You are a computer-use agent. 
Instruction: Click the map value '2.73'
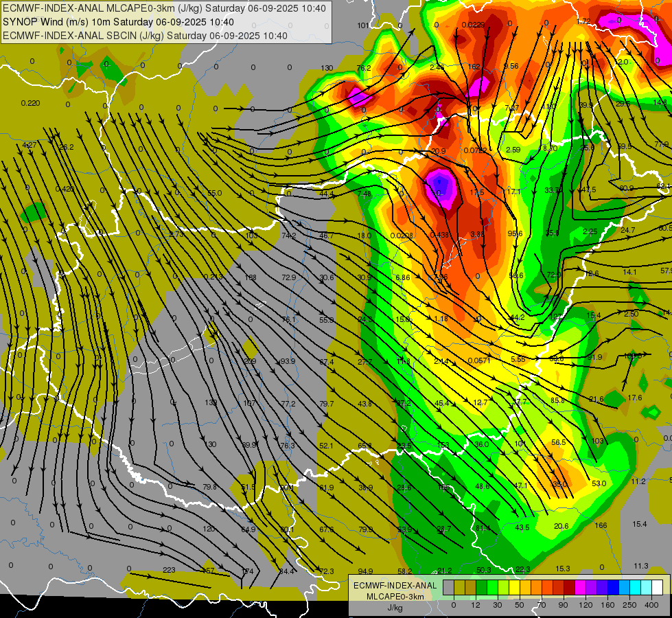click(x=176, y=234)
